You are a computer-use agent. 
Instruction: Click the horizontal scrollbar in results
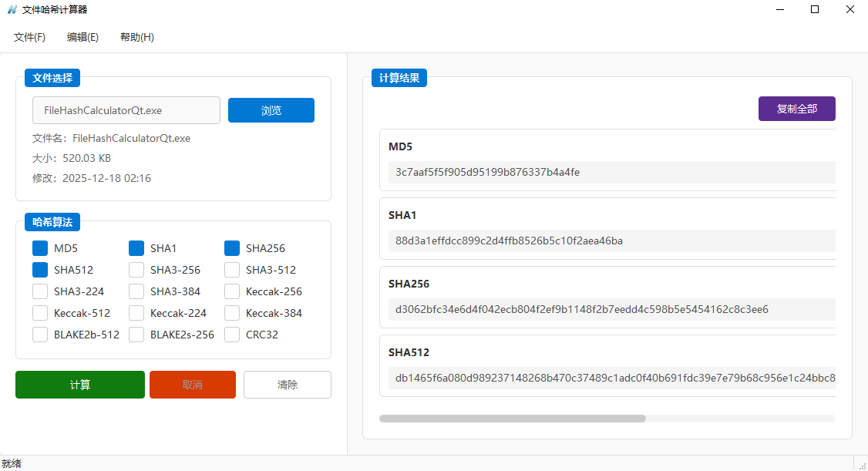pyautogui.click(x=512, y=419)
